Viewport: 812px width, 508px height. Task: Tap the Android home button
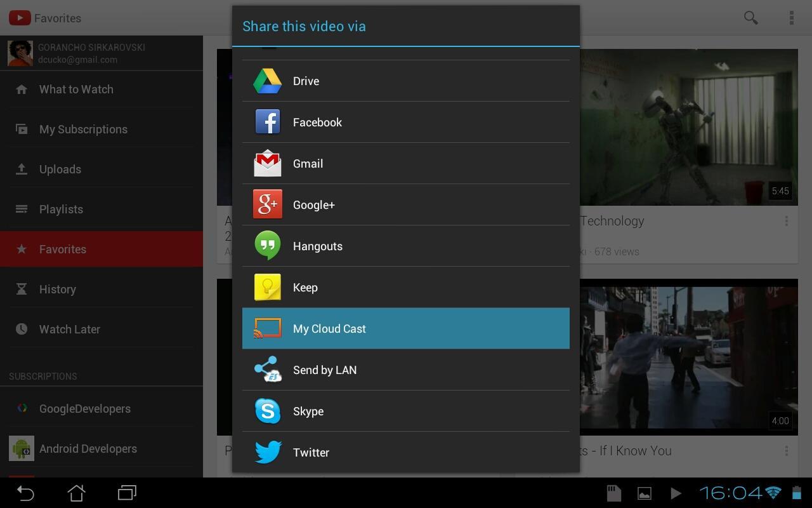(x=76, y=493)
